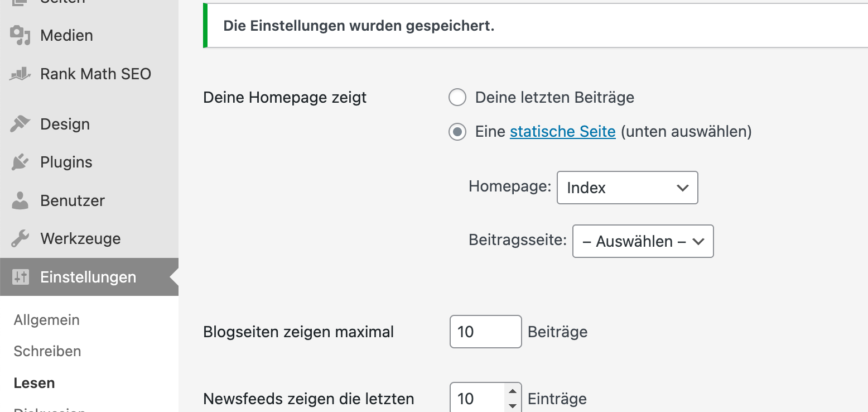This screenshot has width=868, height=412.
Task: Follow the 'statische Seite' link
Action: 562,132
